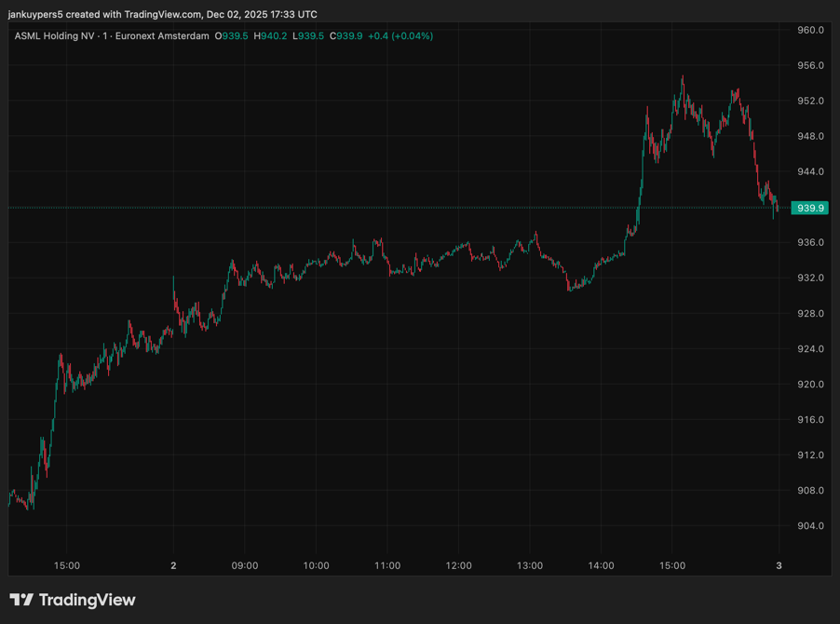840x624 pixels.
Task: Click the Euronext Amsterdam exchange label
Action: 162,36
